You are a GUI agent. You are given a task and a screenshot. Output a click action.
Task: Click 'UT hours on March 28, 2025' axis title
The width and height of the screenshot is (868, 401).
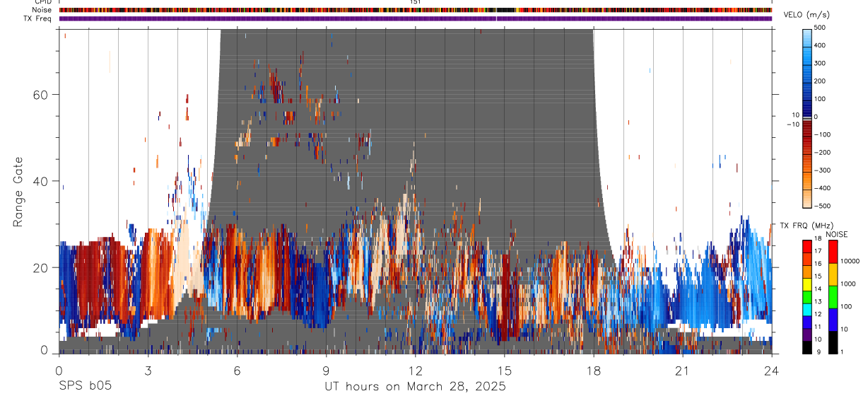415,387
